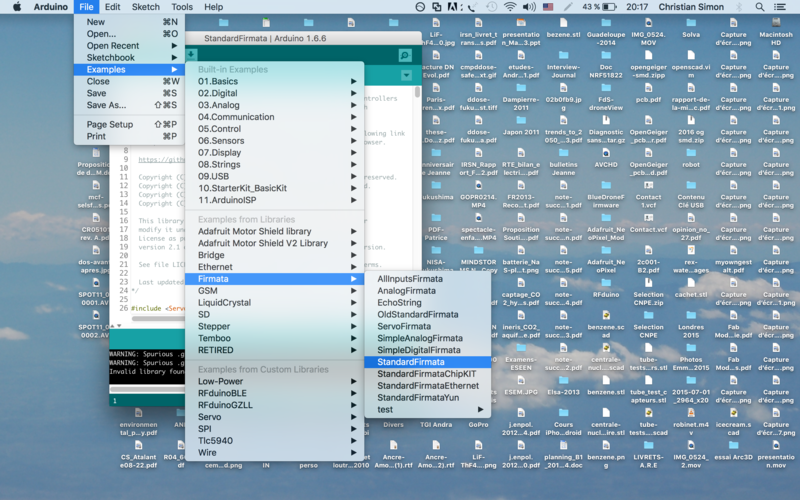Select the AnalogFirmata example

[x=428, y=290]
